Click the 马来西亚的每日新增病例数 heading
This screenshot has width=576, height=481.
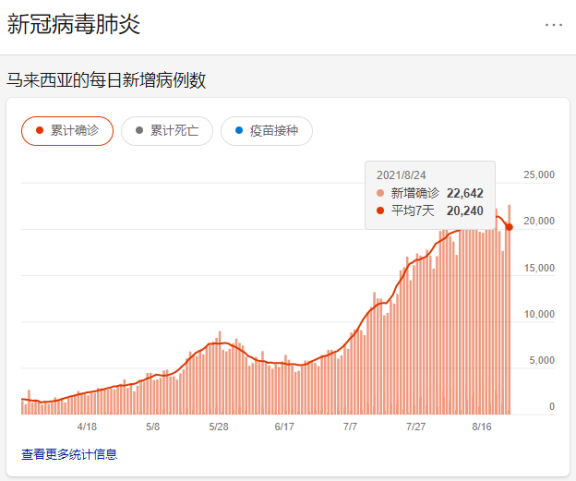(106, 80)
